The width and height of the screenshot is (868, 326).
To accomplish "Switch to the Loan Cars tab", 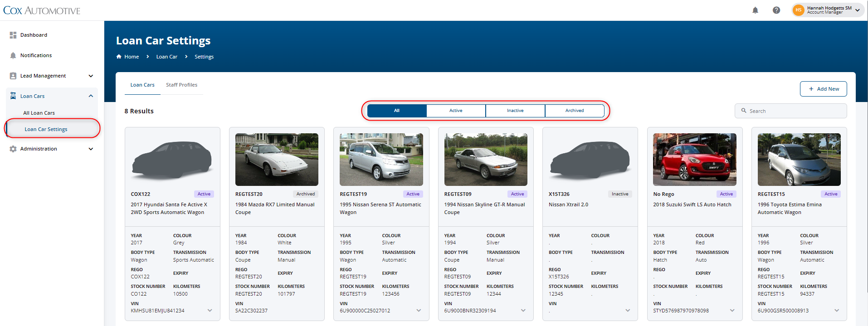I will tap(142, 85).
